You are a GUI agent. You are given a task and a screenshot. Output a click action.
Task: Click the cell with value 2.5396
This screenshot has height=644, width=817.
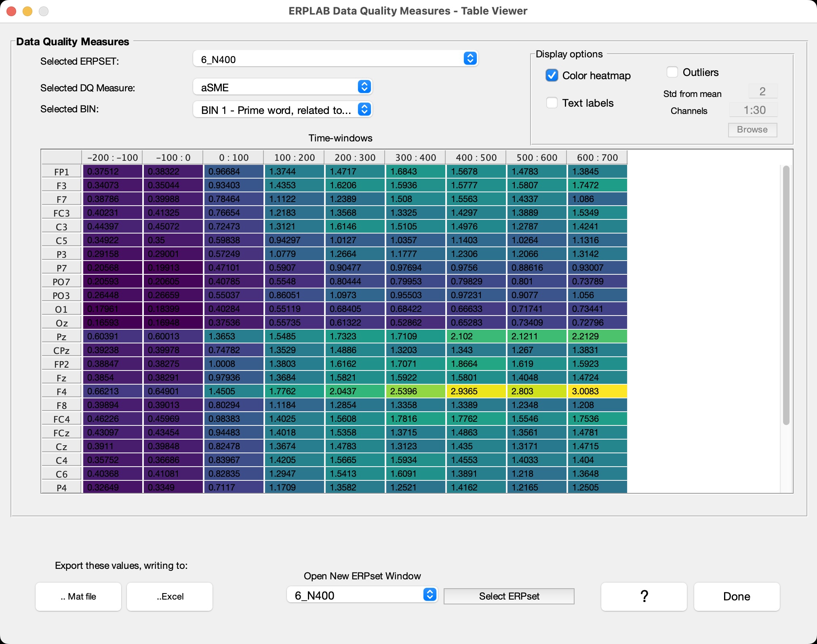pos(415,391)
